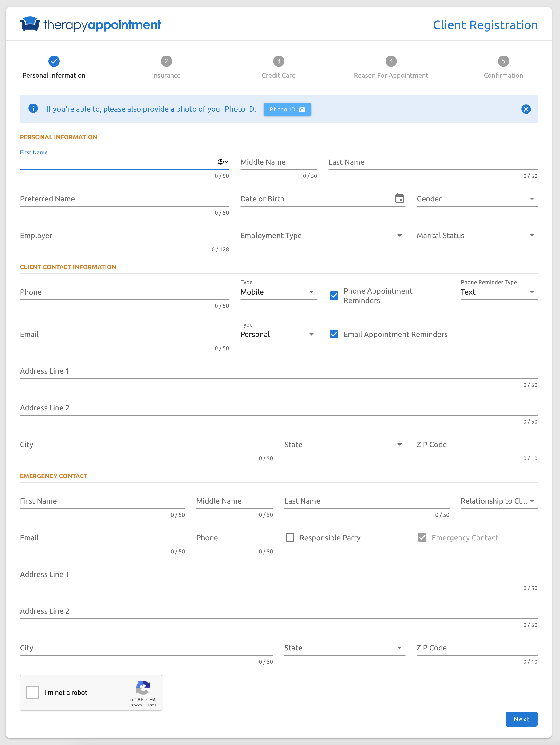Check the Responsible Party checkbox

[x=290, y=537]
